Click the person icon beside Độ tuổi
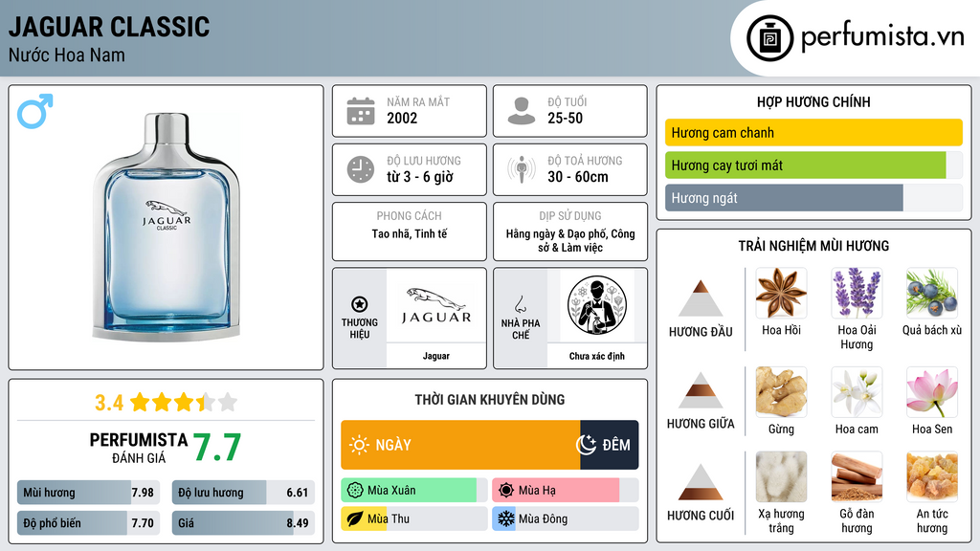The width and height of the screenshot is (980, 551). click(522, 111)
